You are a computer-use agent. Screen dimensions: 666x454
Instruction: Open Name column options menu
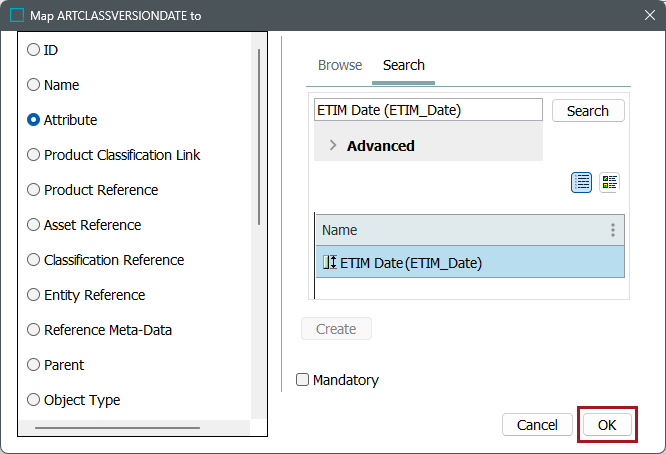click(613, 230)
